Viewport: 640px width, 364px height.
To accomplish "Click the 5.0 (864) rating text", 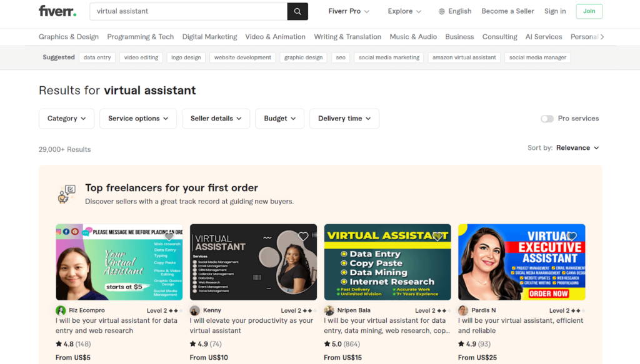I will tap(342, 344).
